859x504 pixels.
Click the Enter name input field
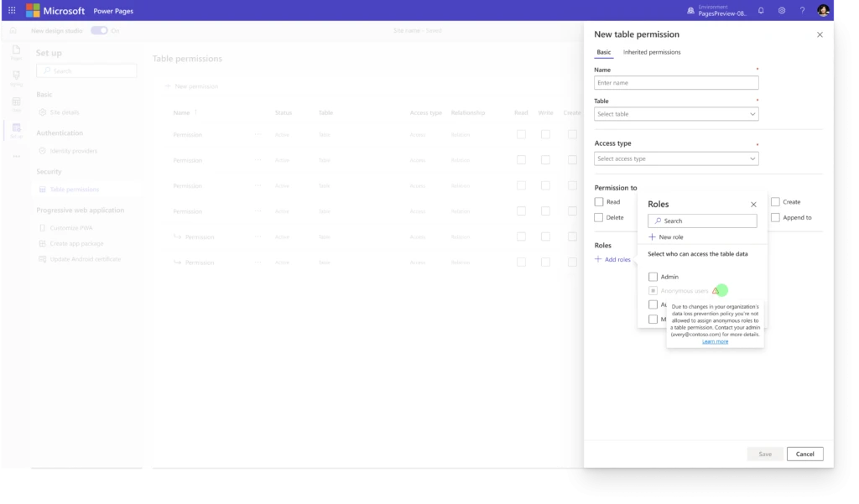(x=676, y=82)
